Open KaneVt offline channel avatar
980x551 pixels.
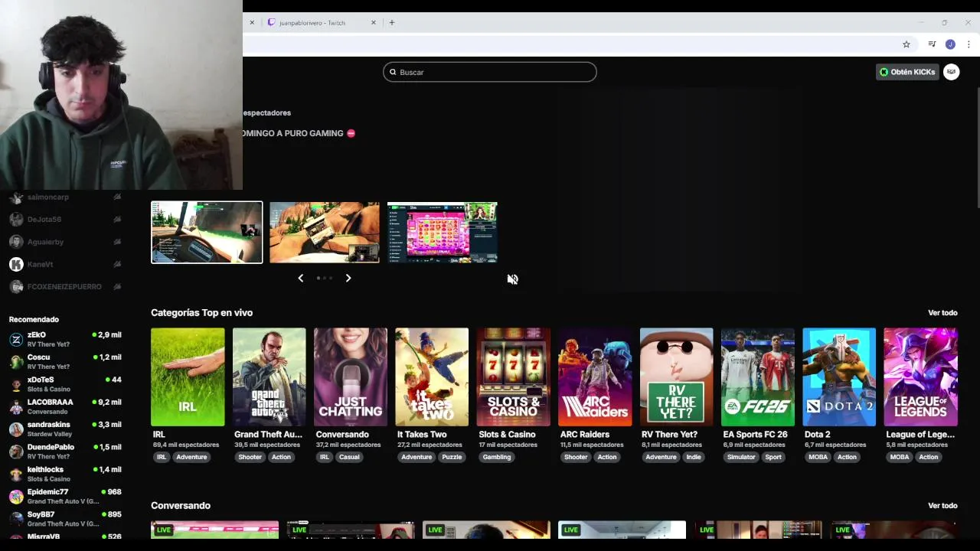(16, 264)
